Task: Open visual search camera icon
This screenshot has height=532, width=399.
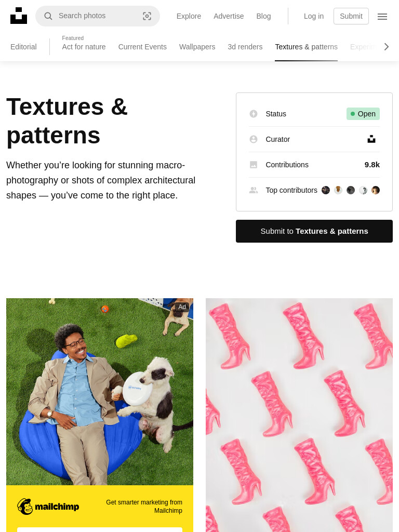Action: 147,16
